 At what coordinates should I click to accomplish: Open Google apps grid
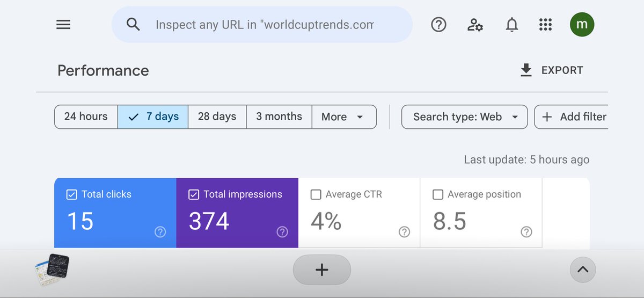[x=545, y=25]
